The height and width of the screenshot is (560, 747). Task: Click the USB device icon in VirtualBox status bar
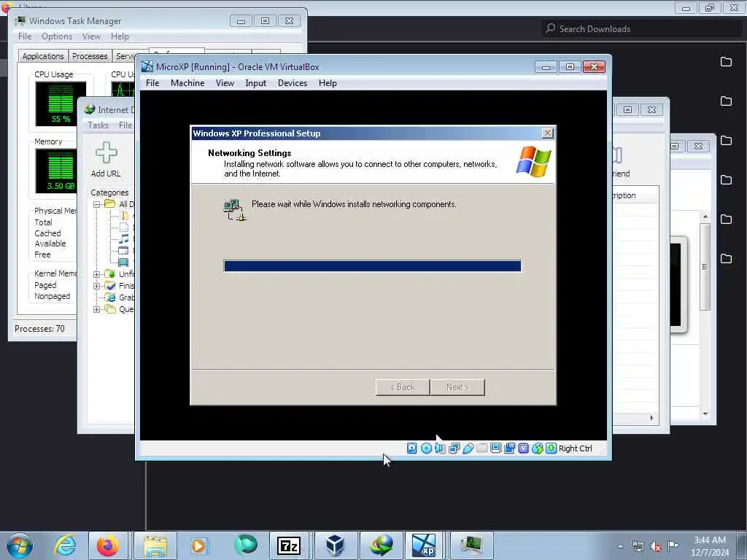pos(468,448)
